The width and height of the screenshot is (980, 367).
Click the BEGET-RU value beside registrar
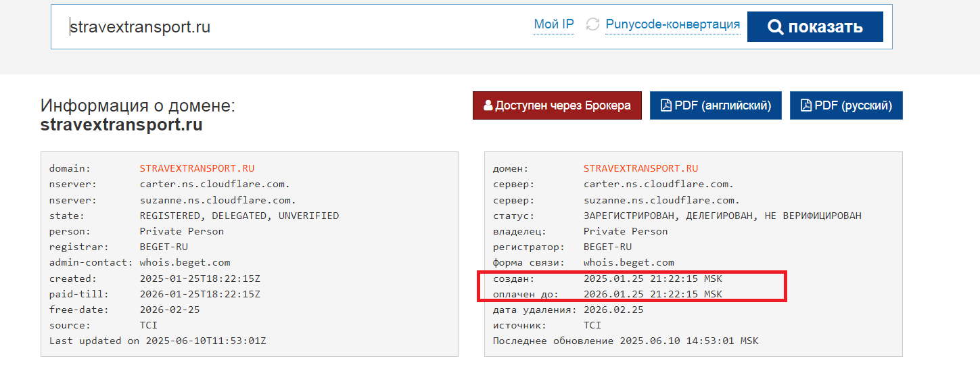point(164,247)
